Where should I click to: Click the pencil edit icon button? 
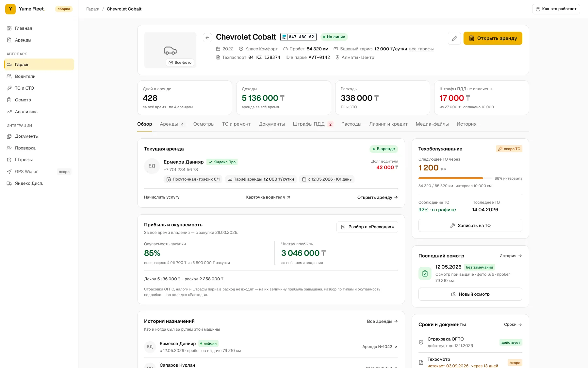(x=454, y=38)
